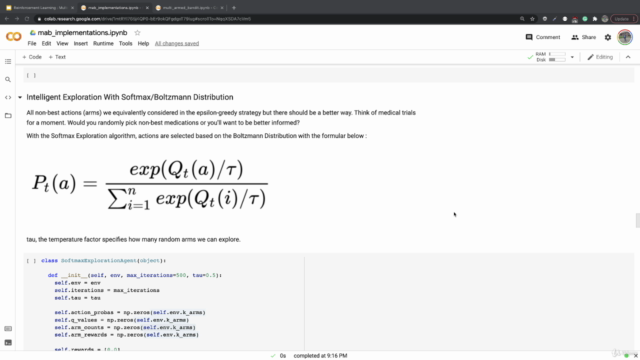Click the vertical scrollbar thumb
The height and width of the screenshot is (360, 640).
(x=638, y=220)
